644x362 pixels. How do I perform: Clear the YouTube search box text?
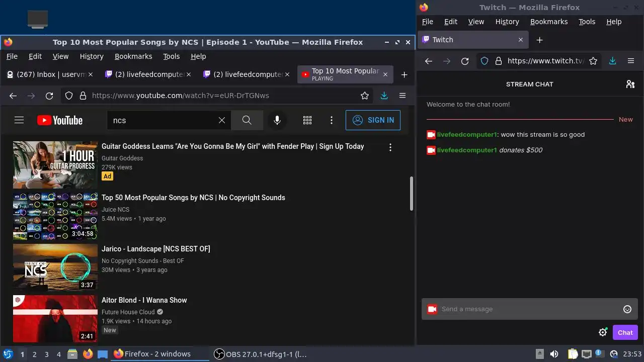pos(222,120)
